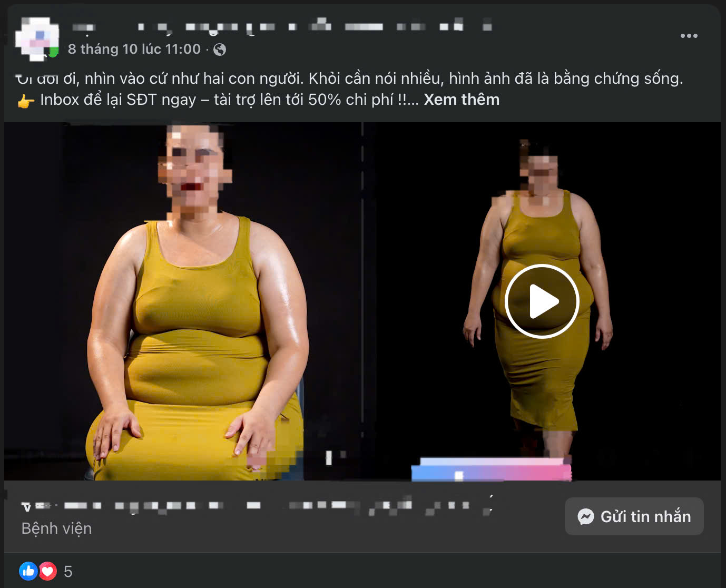This screenshot has width=726, height=588.
Task: Click the pointing hand emoji in the post text
Action: 26,101
